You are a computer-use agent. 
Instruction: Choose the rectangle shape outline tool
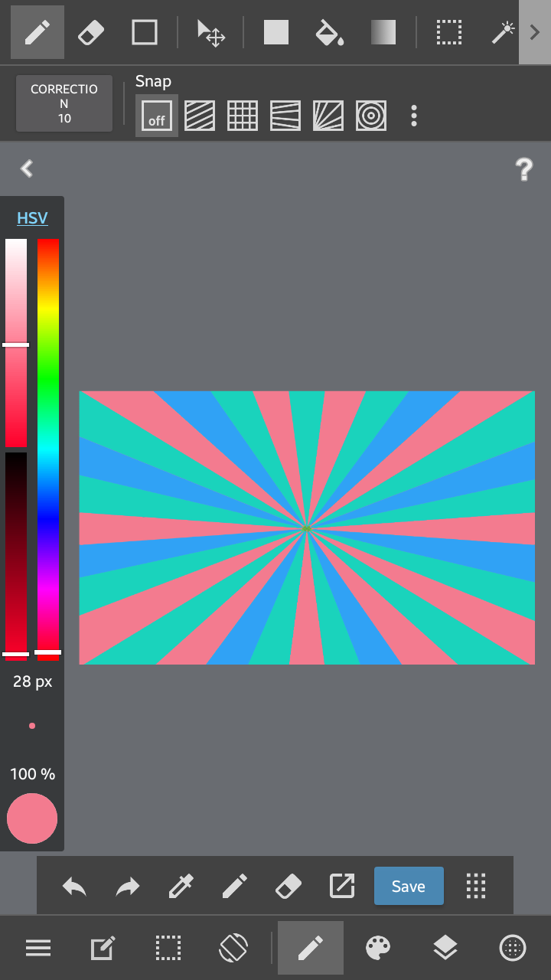[x=144, y=32]
